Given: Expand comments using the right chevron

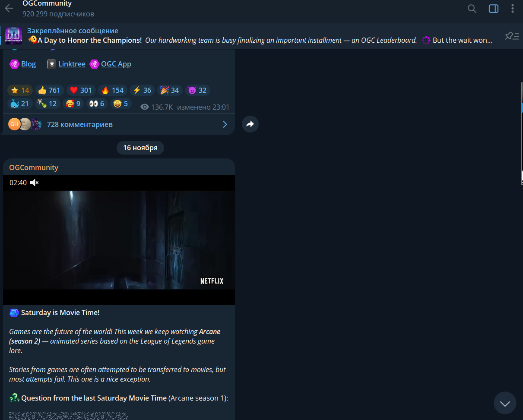Looking at the screenshot, I should click(x=225, y=124).
